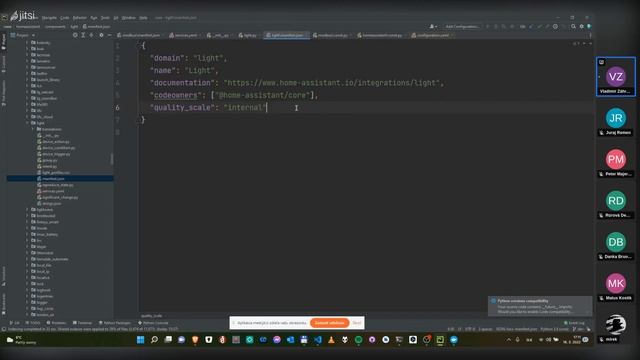
Task: Open the Bookmarks tool stripe button
Action: click(x=4, y=304)
